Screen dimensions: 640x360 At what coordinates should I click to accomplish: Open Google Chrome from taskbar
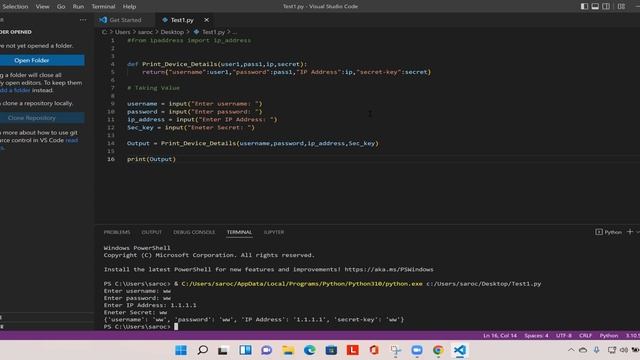[438, 350]
